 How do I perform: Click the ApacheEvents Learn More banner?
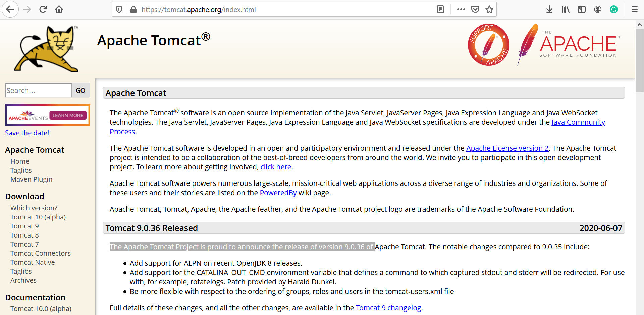[x=48, y=115]
